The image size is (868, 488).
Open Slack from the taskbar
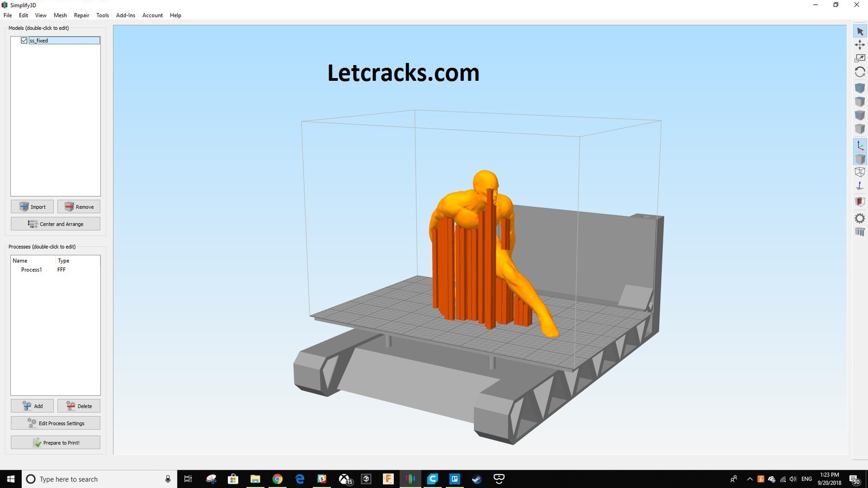click(x=322, y=479)
